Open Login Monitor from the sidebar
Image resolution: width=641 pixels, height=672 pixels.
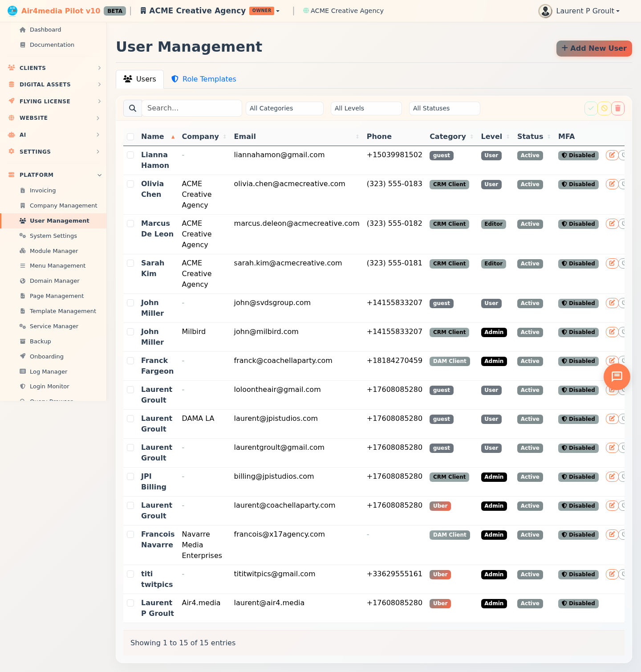coord(49,386)
